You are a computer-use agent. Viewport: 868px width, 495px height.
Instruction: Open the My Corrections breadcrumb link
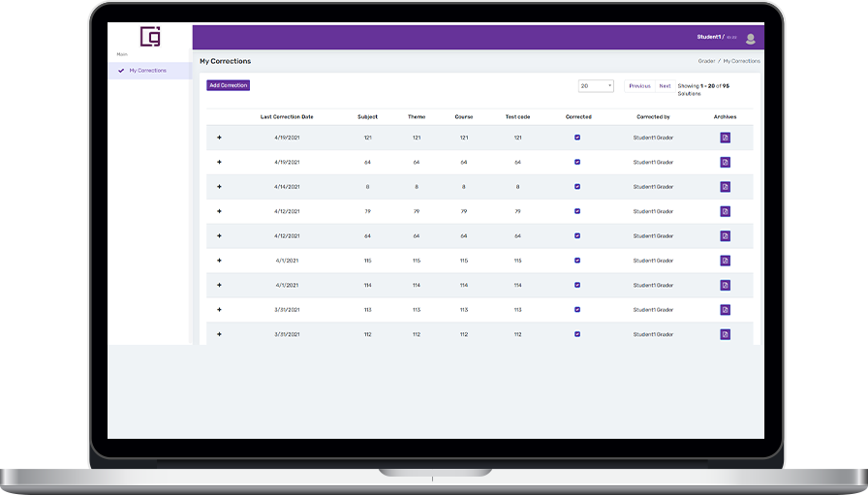tap(741, 61)
